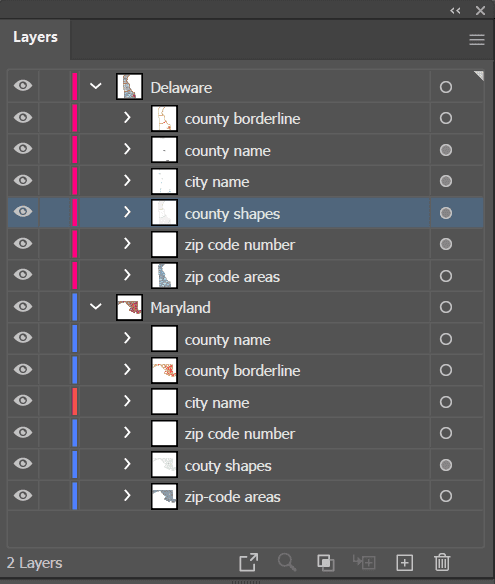Image resolution: width=495 pixels, height=584 pixels.
Task: Click red color bar of Maryland city name
Action: [x=75, y=402]
